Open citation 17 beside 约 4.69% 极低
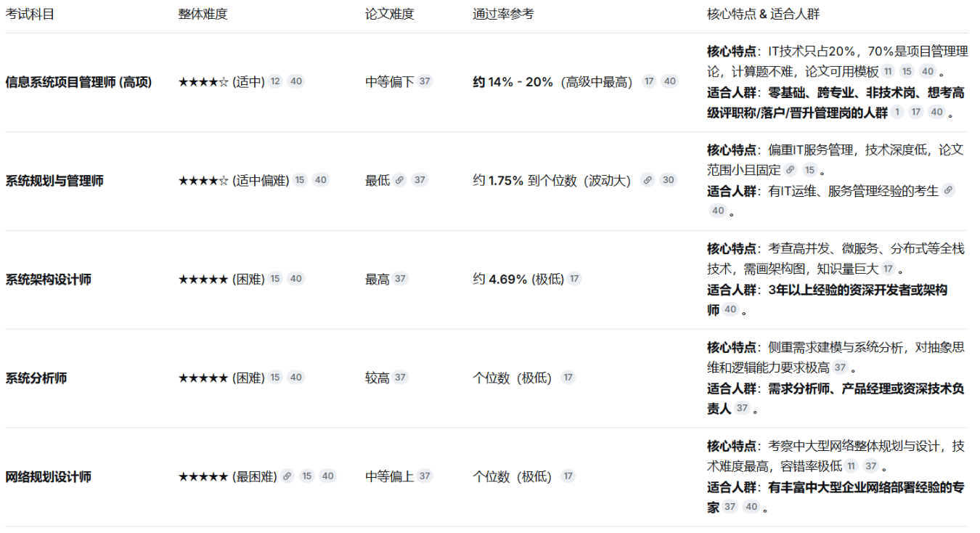This screenshot has width=980, height=533. 574,279
